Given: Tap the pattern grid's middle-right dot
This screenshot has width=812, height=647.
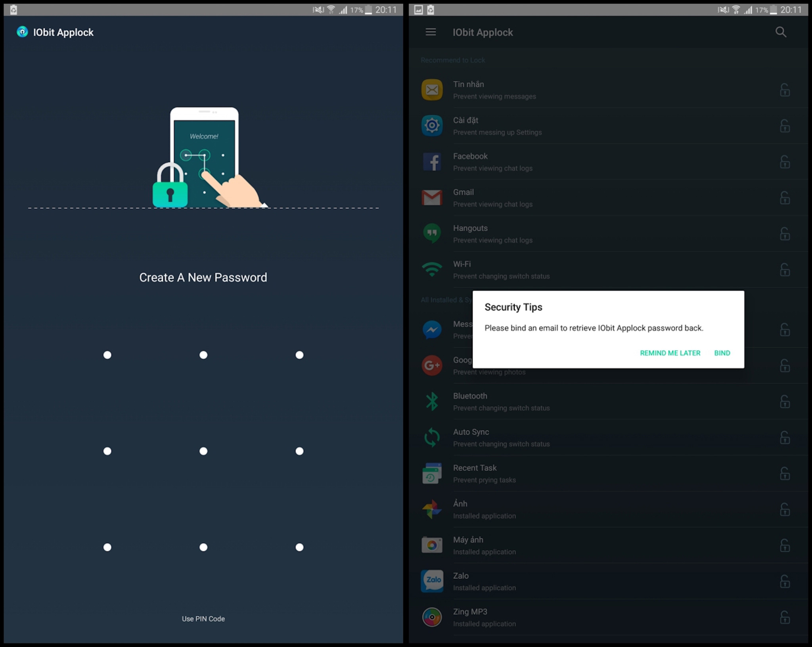Looking at the screenshot, I should point(299,451).
